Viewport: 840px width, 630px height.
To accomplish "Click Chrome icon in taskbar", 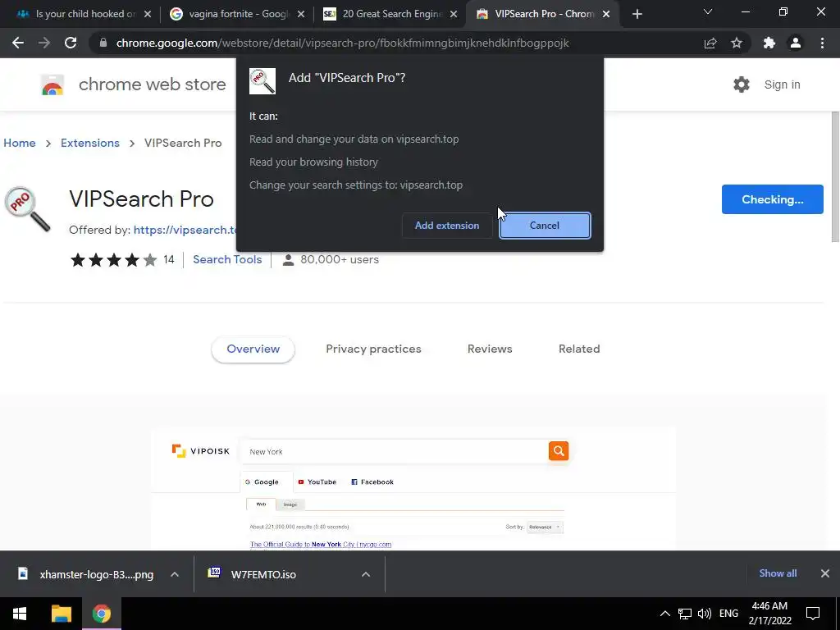I will pos(101,614).
